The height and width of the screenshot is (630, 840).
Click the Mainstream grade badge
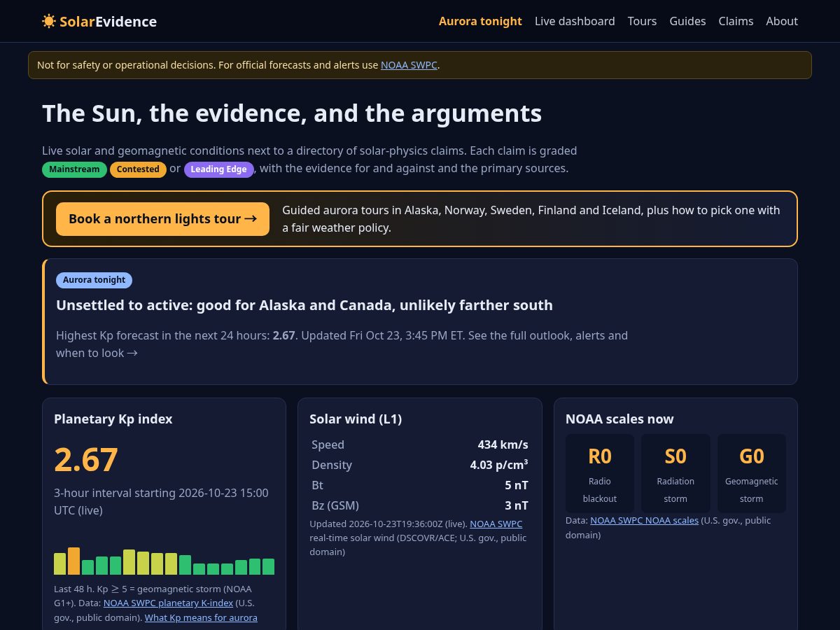pos(74,169)
